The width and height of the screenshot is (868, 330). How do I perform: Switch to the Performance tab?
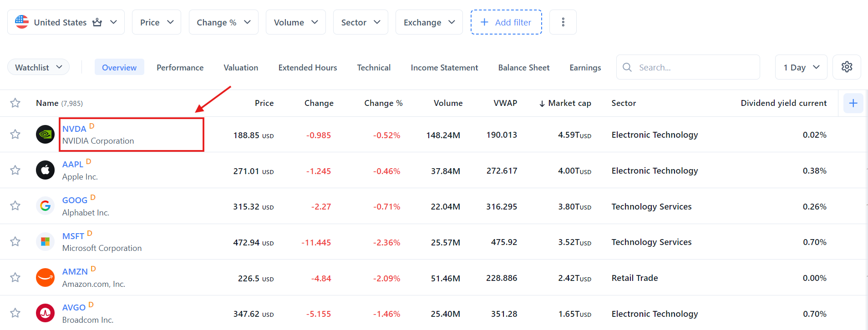(180, 67)
